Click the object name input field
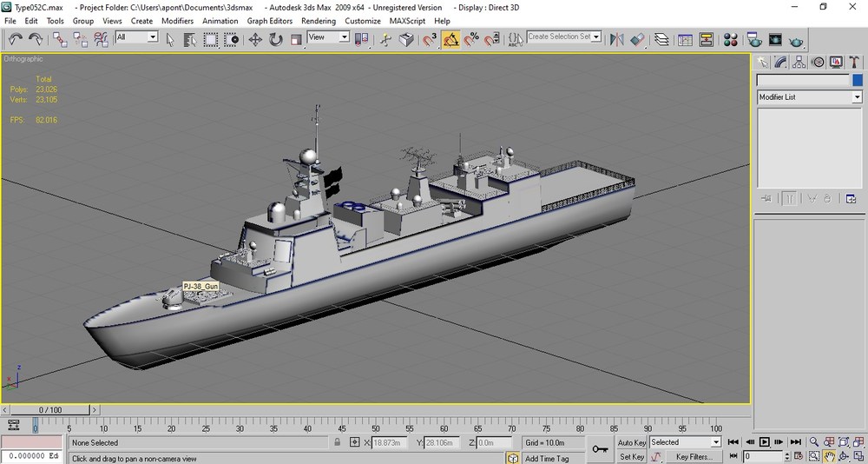Image resolution: width=868 pixels, height=464 pixels. (x=803, y=81)
